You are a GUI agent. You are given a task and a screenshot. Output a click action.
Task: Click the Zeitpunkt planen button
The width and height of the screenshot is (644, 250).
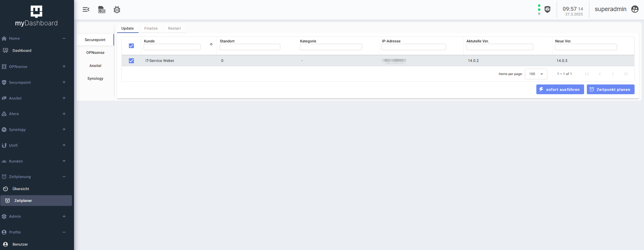click(x=610, y=90)
